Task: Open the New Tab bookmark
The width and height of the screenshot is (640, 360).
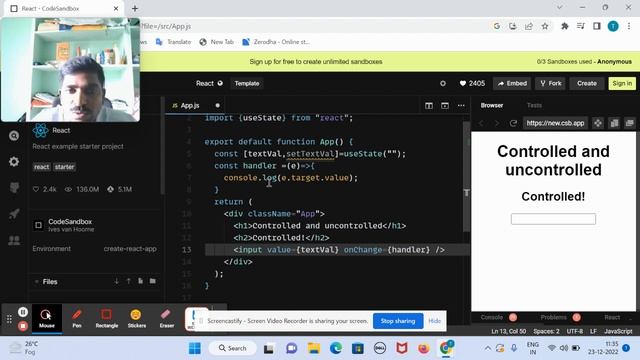Action: tap(216, 42)
